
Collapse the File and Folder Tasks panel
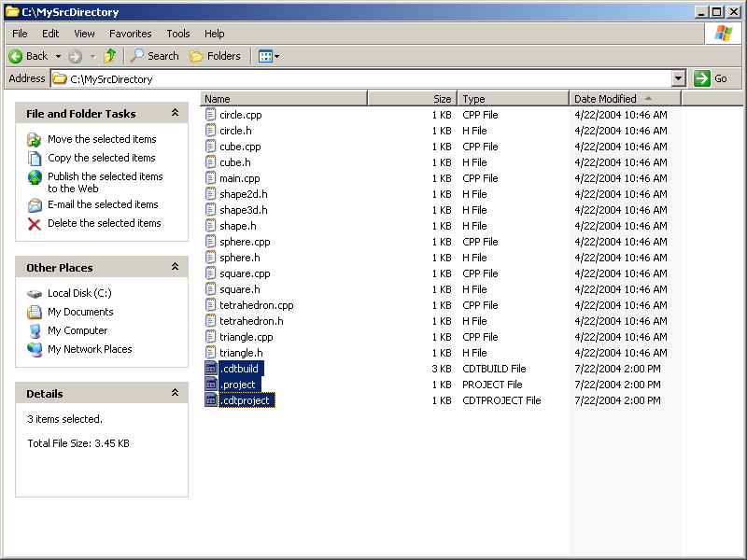click(x=175, y=113)
